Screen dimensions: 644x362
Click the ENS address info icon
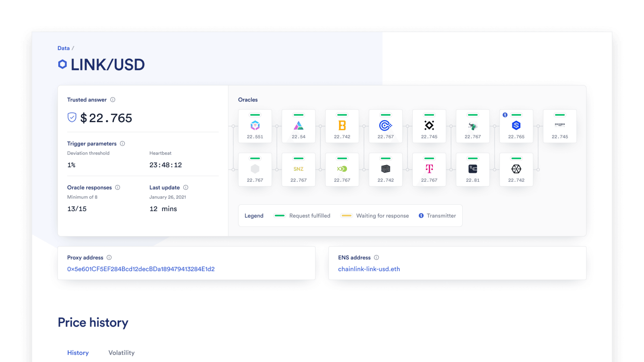point(377,257)
